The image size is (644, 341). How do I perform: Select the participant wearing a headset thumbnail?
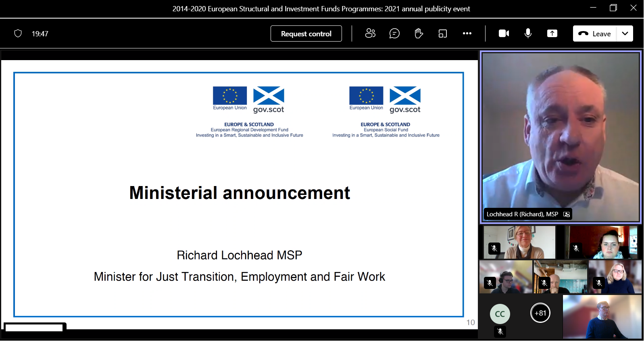pyautogui.click(x=506, y=277)
